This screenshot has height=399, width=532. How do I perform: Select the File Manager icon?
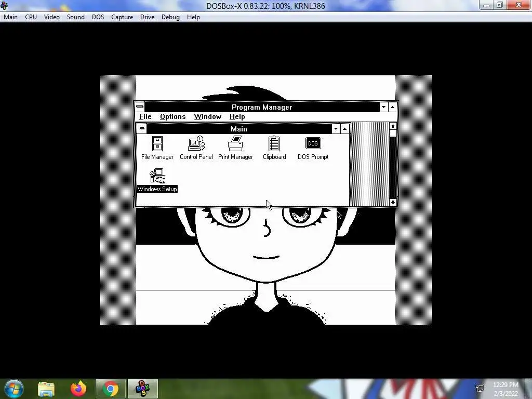[157, 148]
